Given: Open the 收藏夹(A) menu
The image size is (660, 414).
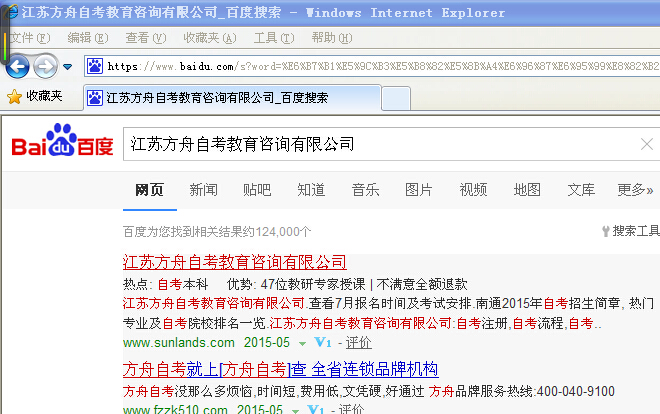Looking at the screenshot, I should (x=210, y=38).
